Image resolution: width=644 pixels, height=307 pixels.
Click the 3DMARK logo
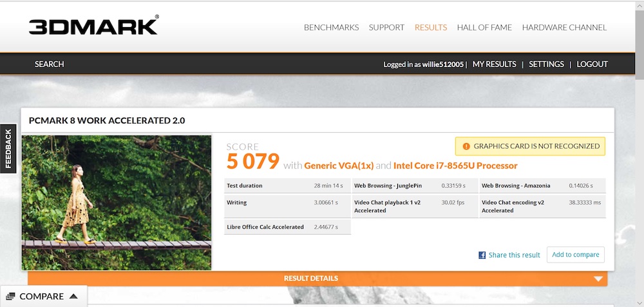[x=93, y=26]
